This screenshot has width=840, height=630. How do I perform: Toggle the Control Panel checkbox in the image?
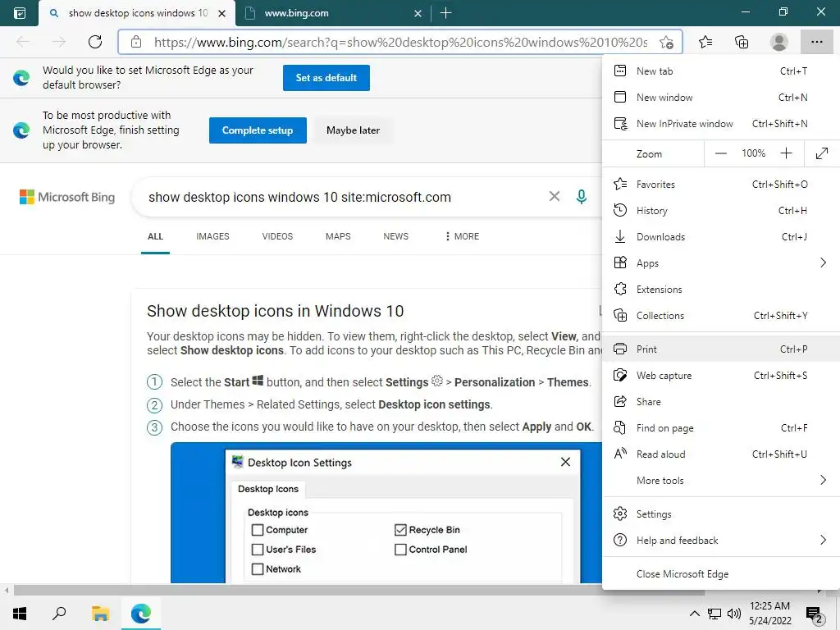click(x=400, y=550)
